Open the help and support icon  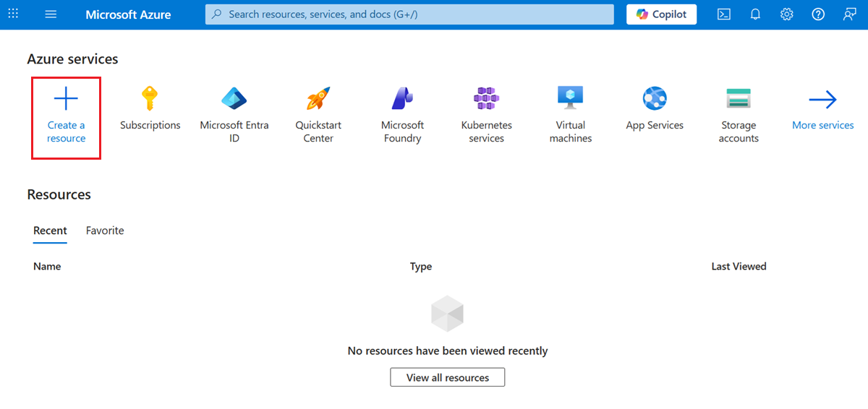point(818,14)
